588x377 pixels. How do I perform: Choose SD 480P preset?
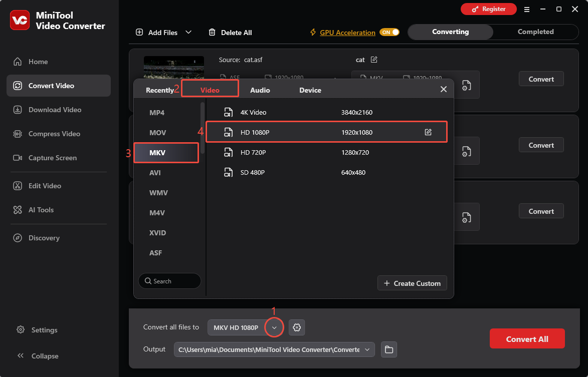point(327,172)
